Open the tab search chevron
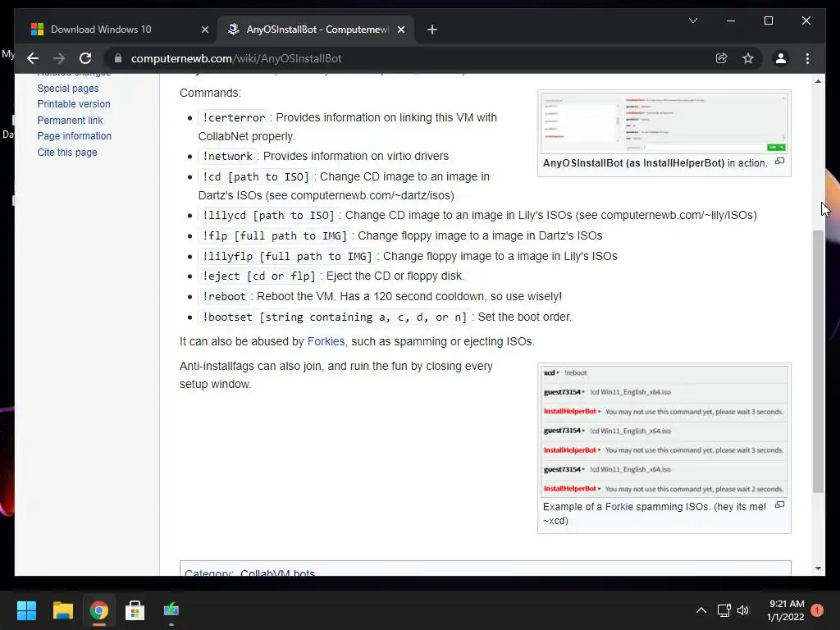840x630 pixels. (692, 21)
